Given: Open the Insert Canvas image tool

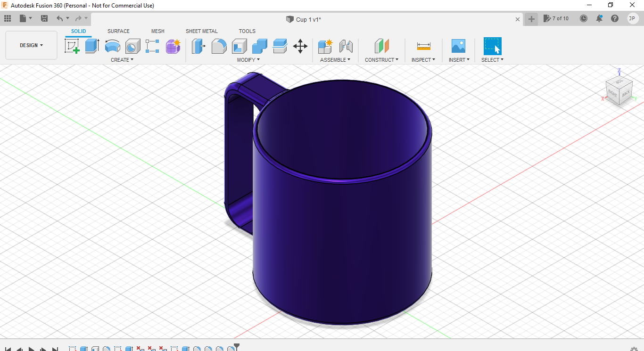Looking at the screenshot, I should coord(458,46).
